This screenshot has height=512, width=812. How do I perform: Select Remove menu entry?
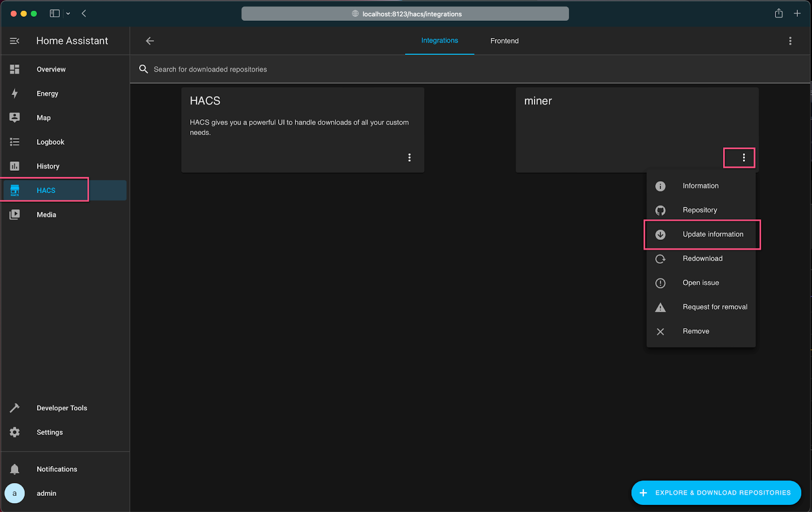[701, 331]
